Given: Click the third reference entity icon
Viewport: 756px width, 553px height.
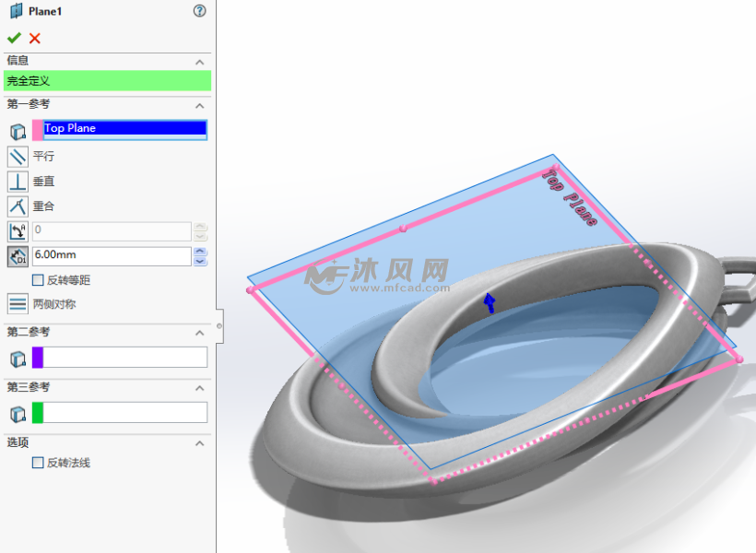Looking at the screenshot, I should [18, 414].
